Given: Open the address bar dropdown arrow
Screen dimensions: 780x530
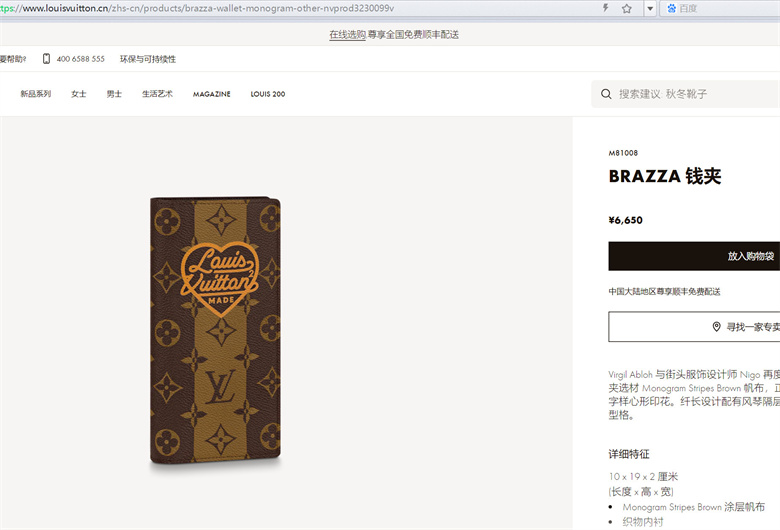Looking at the screenshot, I should click(x=650, y=8).
